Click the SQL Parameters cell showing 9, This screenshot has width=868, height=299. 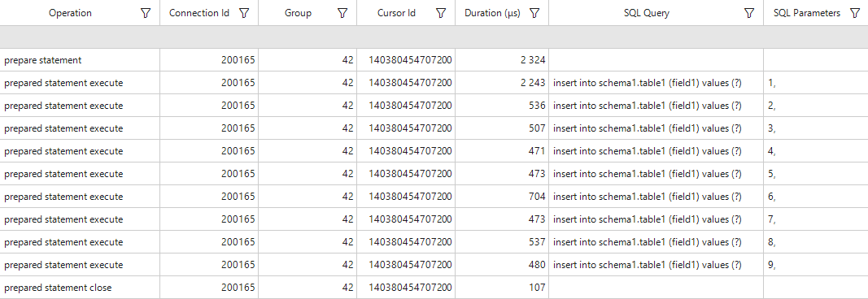coord(816,265)
